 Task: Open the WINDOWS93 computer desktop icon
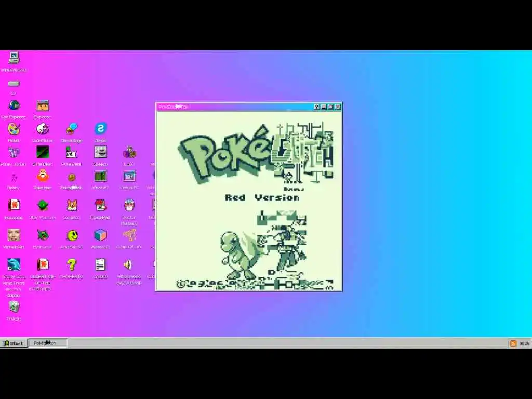(x=14, y=58)
